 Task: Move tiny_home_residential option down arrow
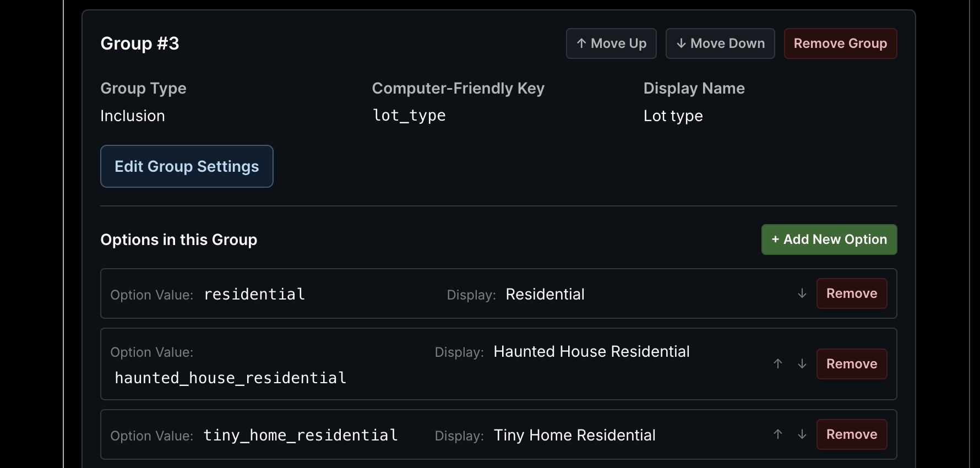(x=802, y=434)
